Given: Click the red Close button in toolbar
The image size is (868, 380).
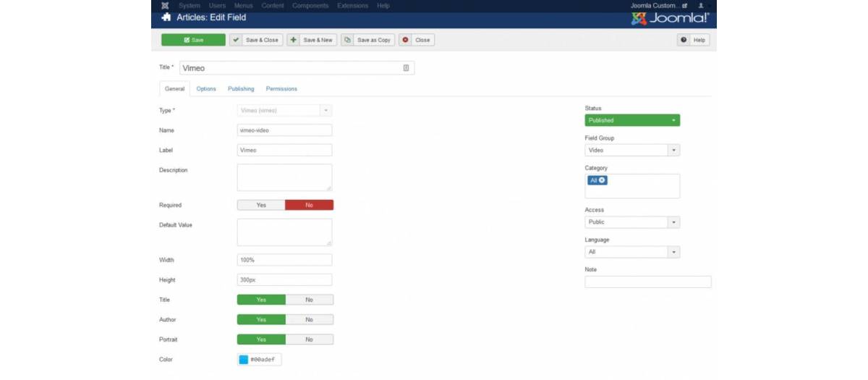Looking at the screenshot, I should tap(417, 40).
